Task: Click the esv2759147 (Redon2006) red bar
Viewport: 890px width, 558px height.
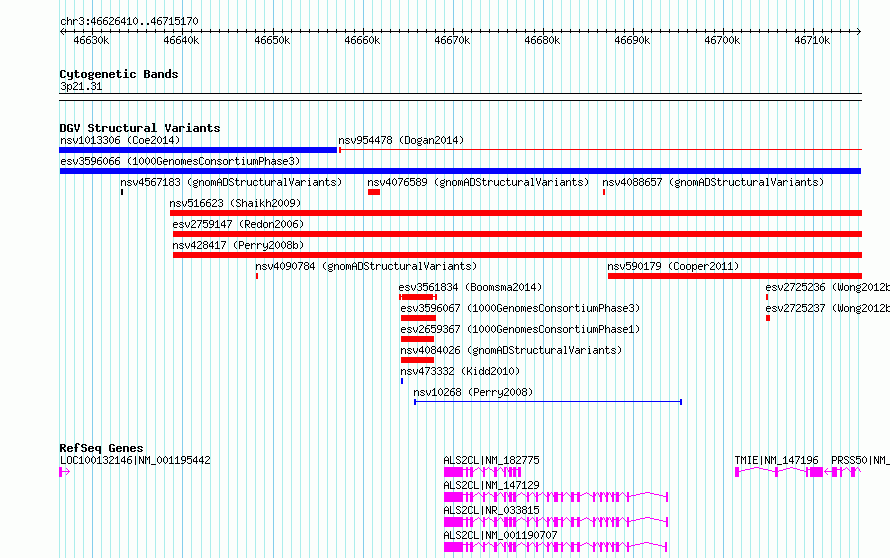Action: (518, 234)
